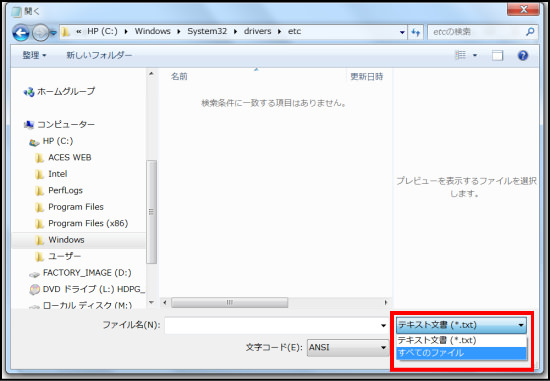Open the ファイル名 dropdown arrow

coord(383,326)
